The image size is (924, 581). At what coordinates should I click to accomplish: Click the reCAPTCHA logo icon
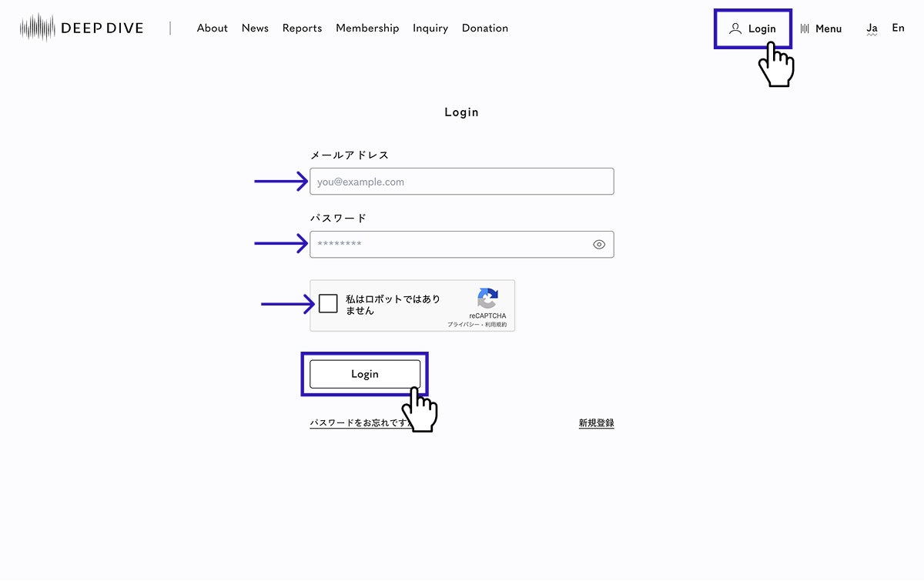pos(487,299)
